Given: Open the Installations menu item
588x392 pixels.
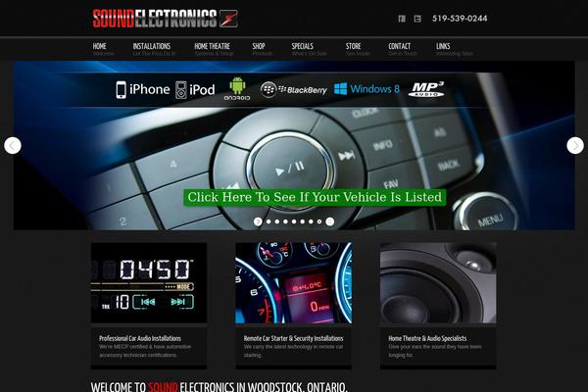Looking at the screenshot, I should [x=152, y=46].
